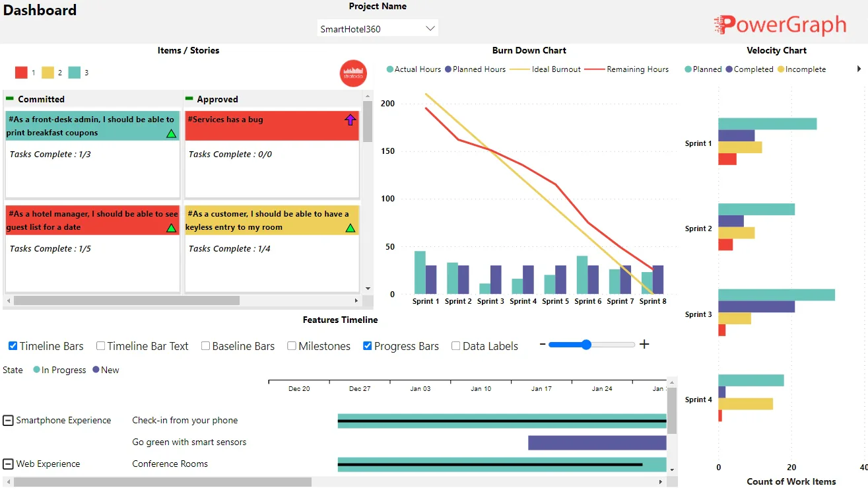The width and height of the screenshot is (868, 490).
Task: Click the 'Go green with smart sensors' row
Action: [x=189, y=442]
